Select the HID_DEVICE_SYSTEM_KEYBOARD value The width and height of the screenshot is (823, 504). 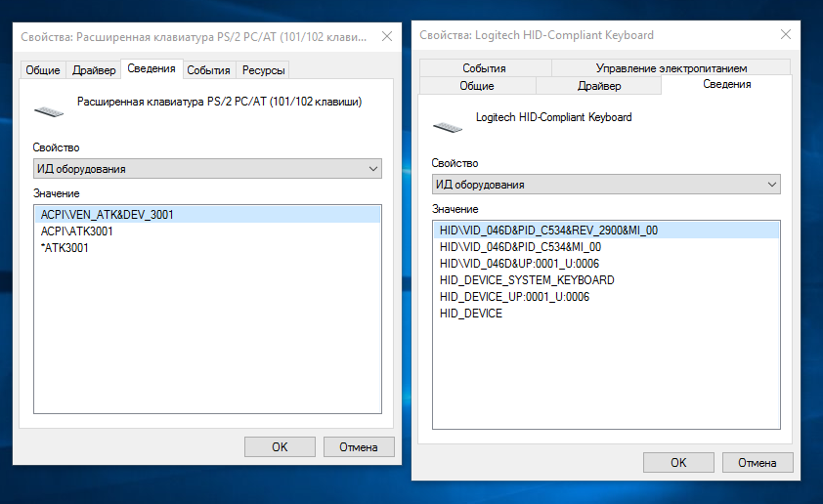526,280
